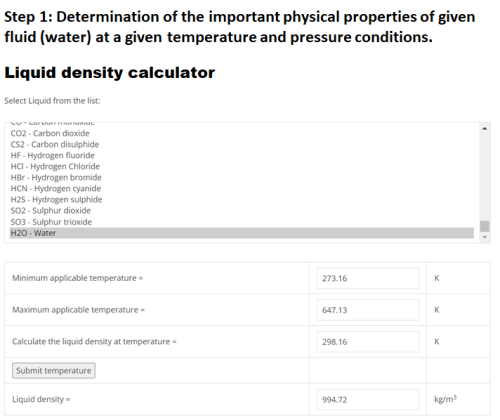Focus the minimum applicable temperature field
This screenshot has width=500, height=420.
tap(368, 278)
